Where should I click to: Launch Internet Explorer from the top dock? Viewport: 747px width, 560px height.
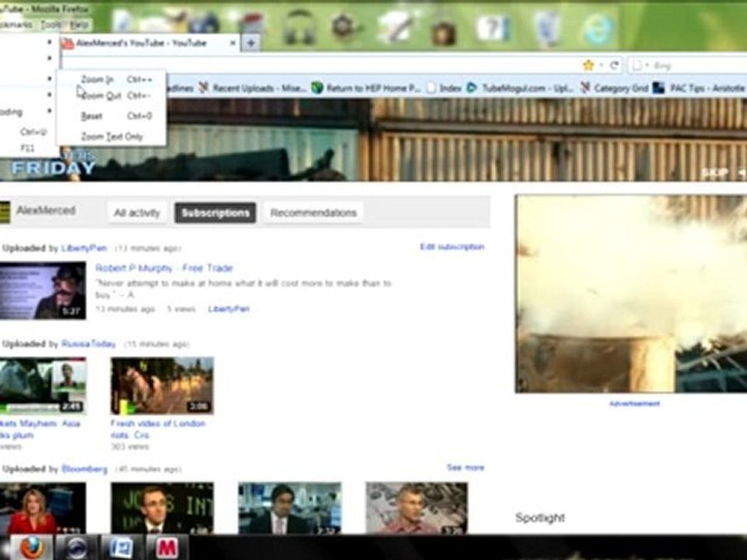point(597,28)
